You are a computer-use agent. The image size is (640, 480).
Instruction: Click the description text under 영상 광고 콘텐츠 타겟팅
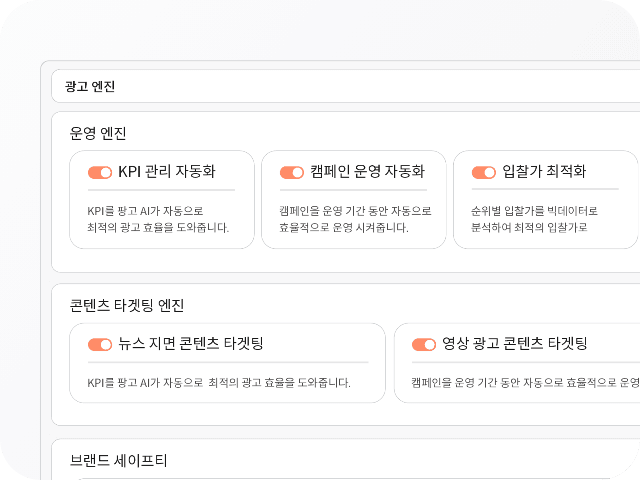(525, 383)
